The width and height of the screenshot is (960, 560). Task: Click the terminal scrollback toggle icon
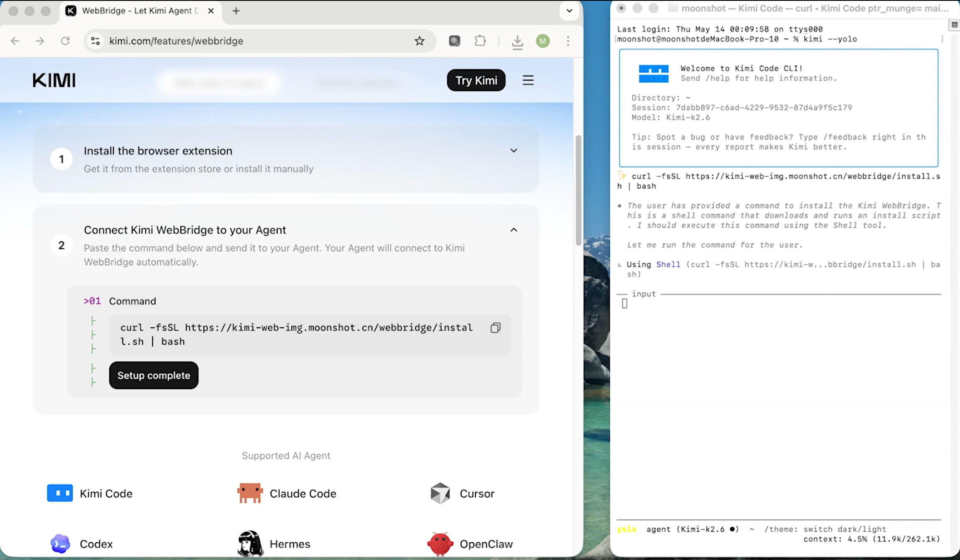955,25
